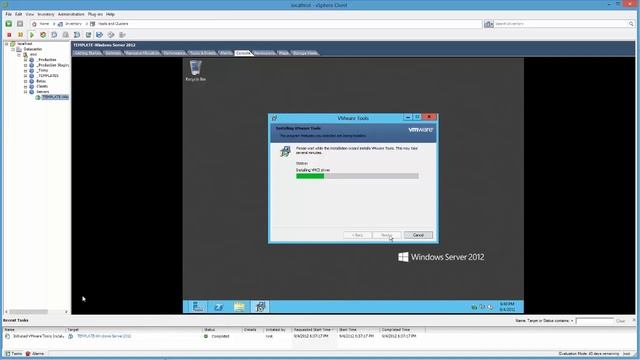This screenshot has width=640, height=360.
Task: Collapse the localhost root tree node
Action: pyautogui.click(x=7, y=44)
